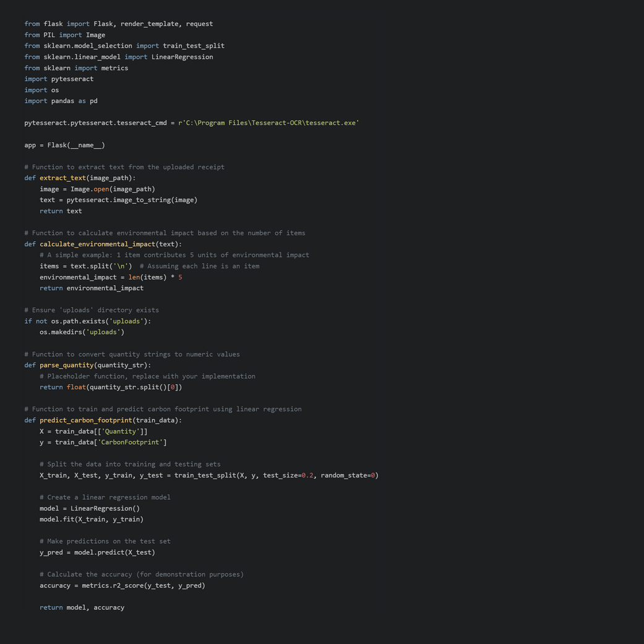Click the Tesseract-OCR executable path string
This screenshot has height=644, width=644.
tap(268, 123)
